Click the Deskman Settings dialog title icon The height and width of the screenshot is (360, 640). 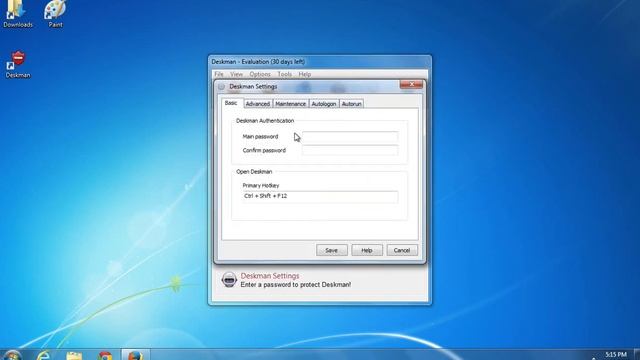(x=221, y=87)
